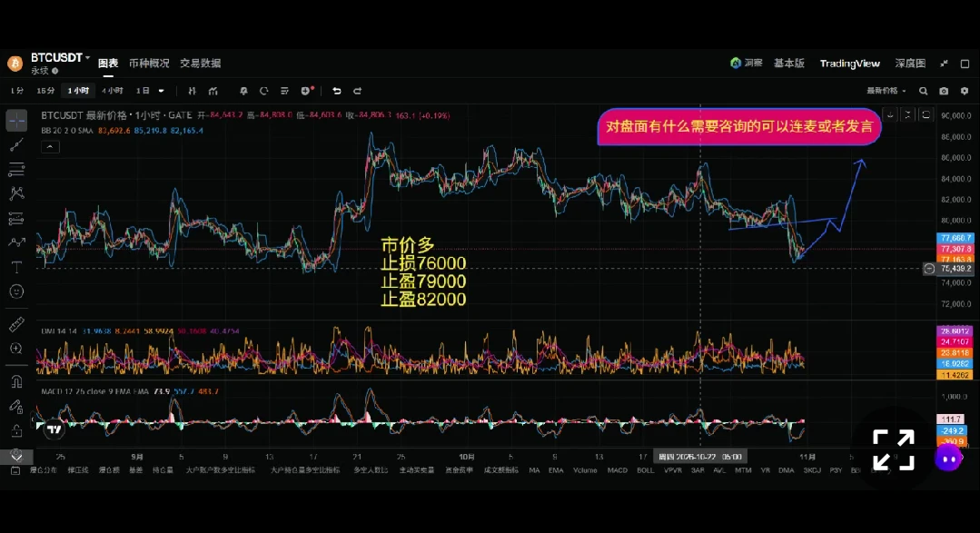980x533 pixels.
Task: Click the Bitcoin coin logo
Action: click(15, 64)
